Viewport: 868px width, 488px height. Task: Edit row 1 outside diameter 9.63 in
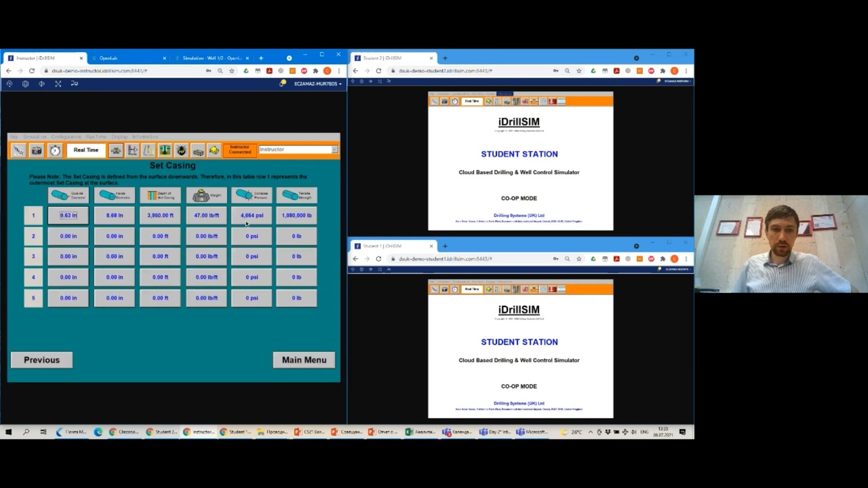pyautogui.click(x=68, y=216)
